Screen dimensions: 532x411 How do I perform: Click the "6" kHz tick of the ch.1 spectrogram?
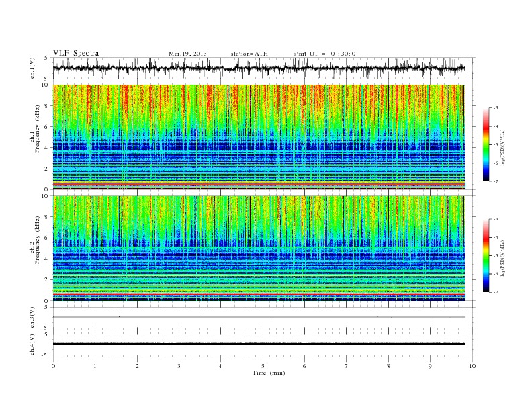tap(47, 127)
